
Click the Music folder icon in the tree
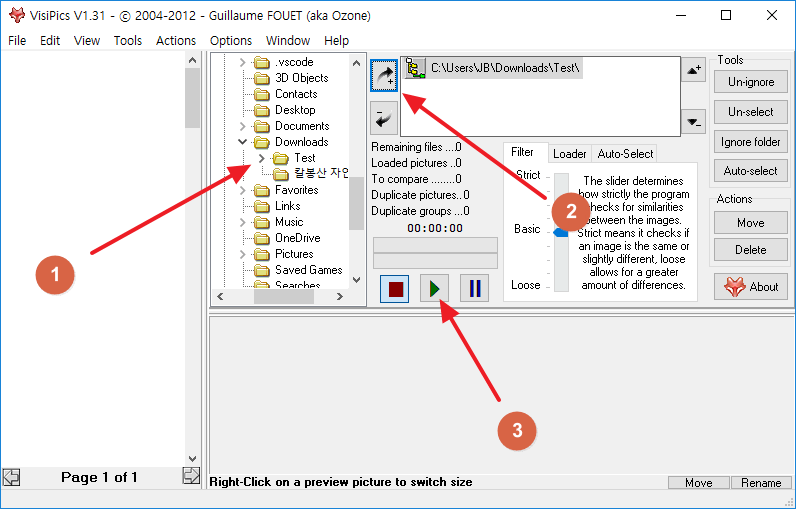[261, 222]
